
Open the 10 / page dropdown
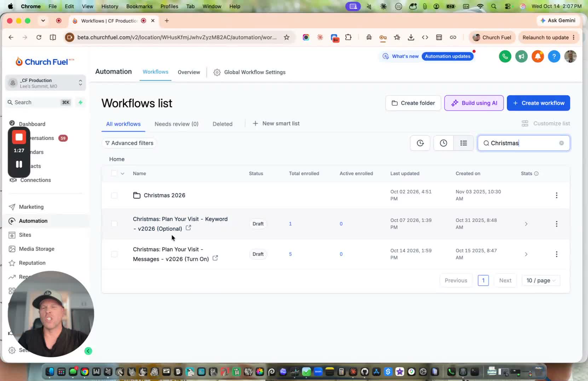click(541, 281)
